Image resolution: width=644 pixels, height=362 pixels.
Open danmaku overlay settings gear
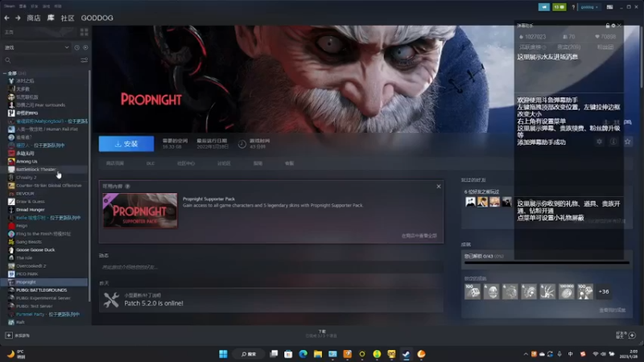click(x=613, y=26)
